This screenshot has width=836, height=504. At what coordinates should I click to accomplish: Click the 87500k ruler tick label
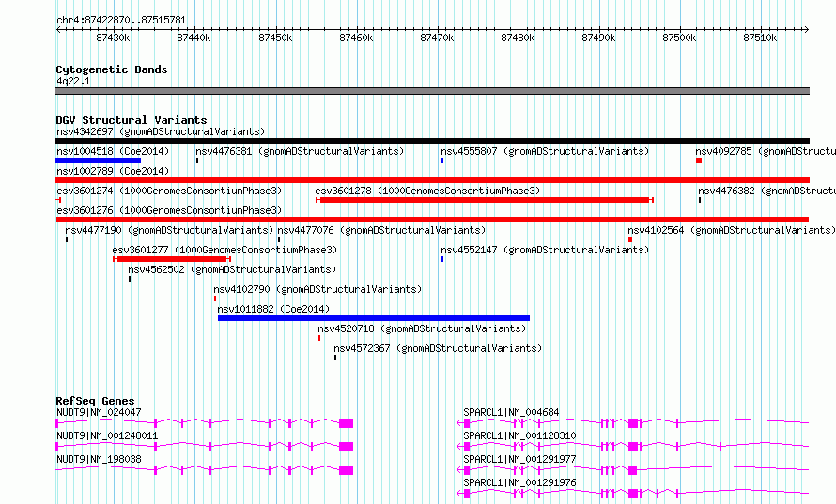(679, 38)
